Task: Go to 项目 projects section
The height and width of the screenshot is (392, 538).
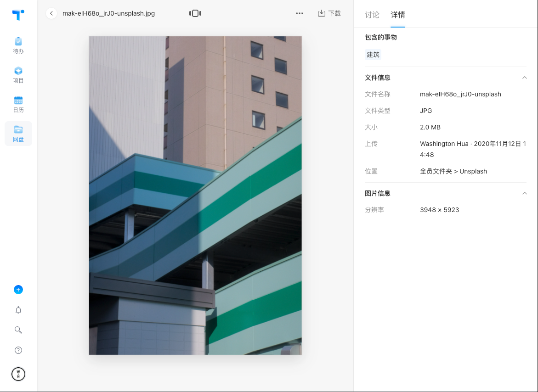Action: (18, 75)
